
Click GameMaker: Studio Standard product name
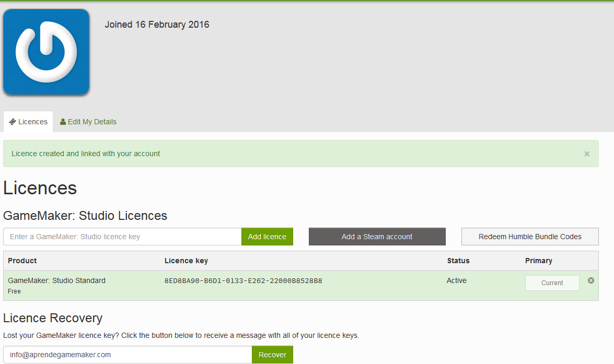(57, 280)
